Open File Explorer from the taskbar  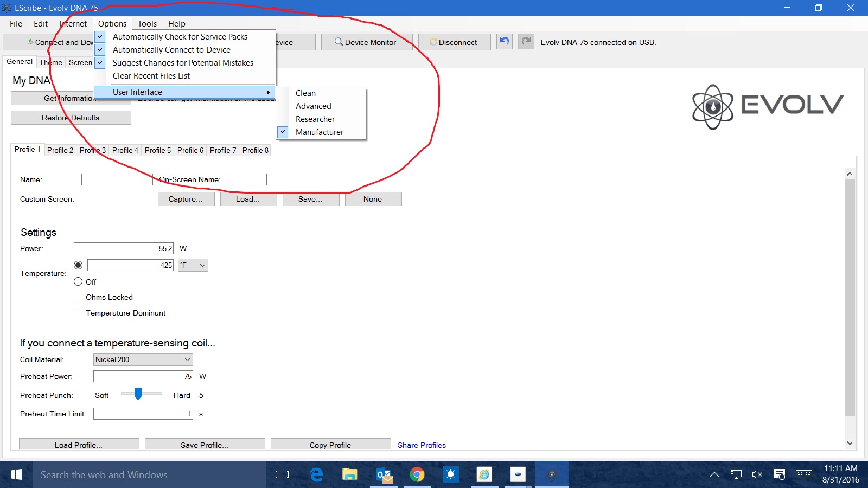pyautogui.click(x=349, y=475)
